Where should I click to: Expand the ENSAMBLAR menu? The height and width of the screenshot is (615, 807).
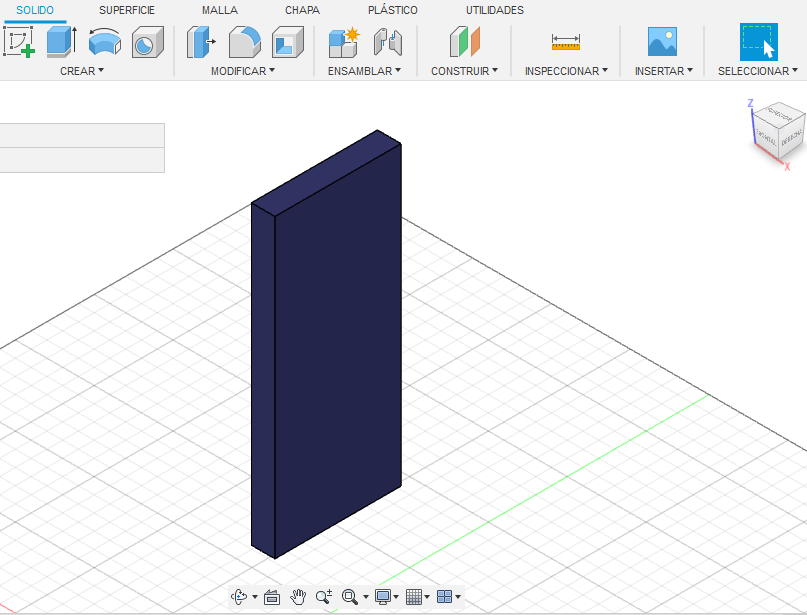point(364,71)
